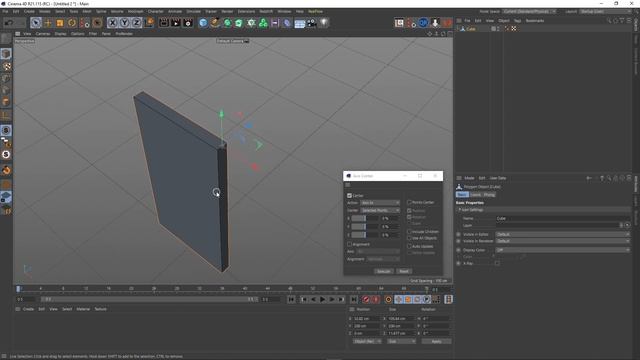Screen dimensions: 640x360
Task: Click Apply in coordinates manager
Action: coord(436,341)
